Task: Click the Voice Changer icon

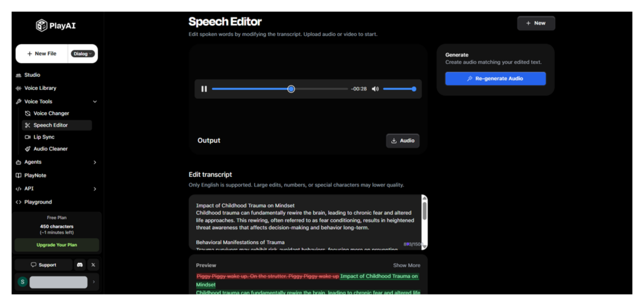Action: tap(28, 113)
